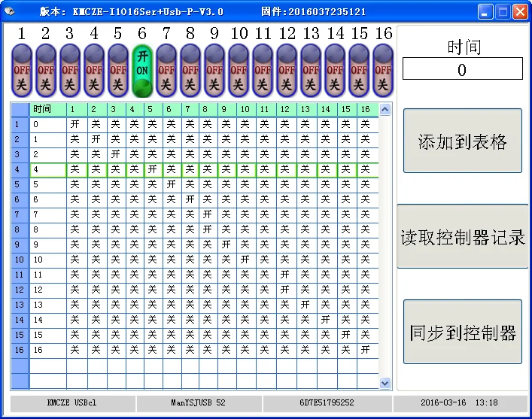Image resolution: width=532 pixels, height=419 pixels.
Task: Click time cell with value 12
Action: [x=48, y=290]
